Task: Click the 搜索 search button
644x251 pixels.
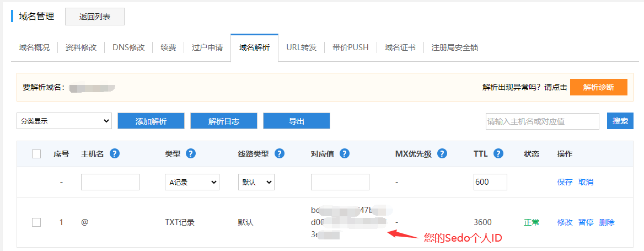Action: [620, 121]
